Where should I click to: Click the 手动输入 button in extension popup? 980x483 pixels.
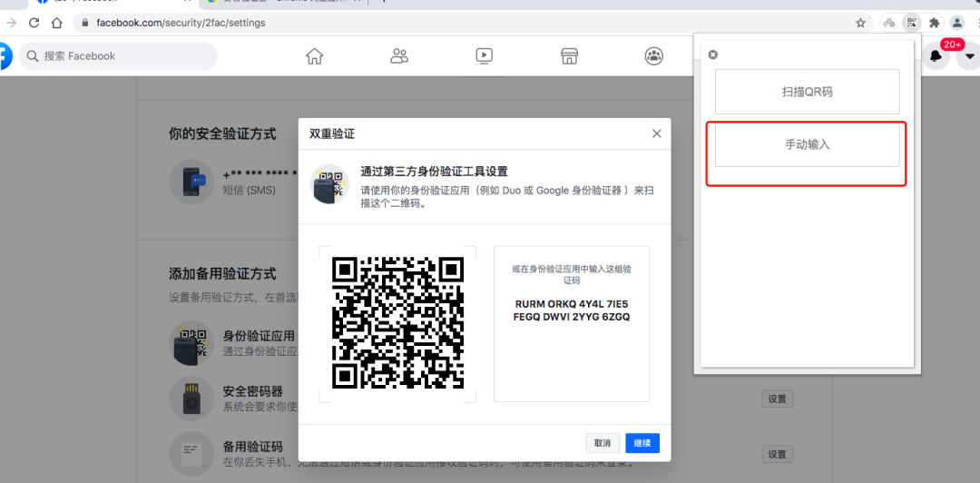click(x=807, y=143)
